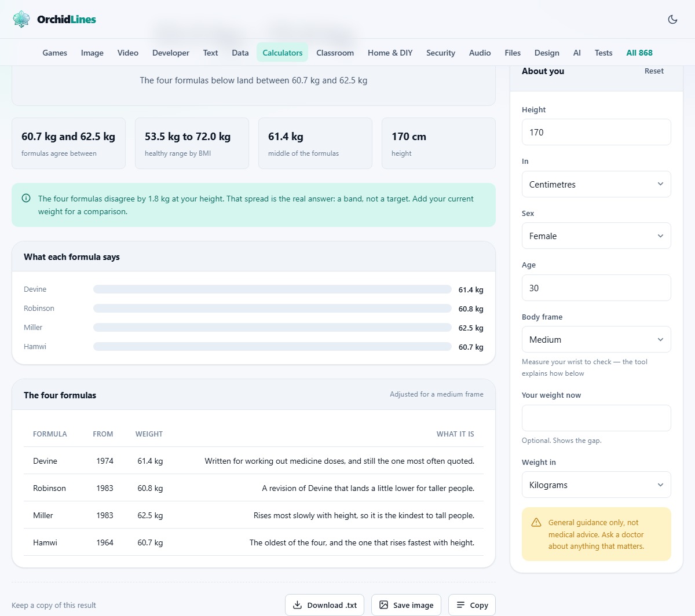
Task: Go to the Developer category
Action: pyautogui.click(x=171, y=53)
